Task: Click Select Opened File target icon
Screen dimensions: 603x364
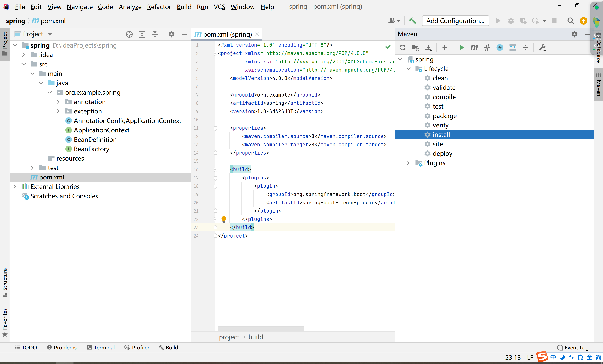Action: click(129, 34)
